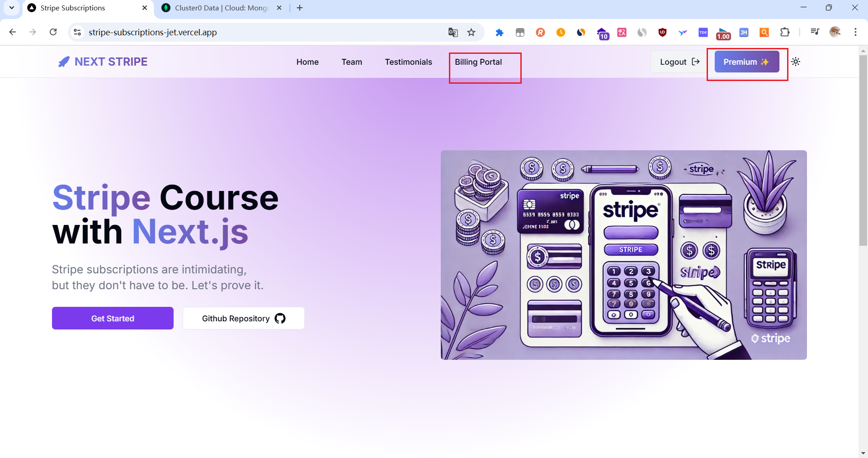Open the Billing Portal nav link
The height and width of the screenshot is (458, 868).
coord(478,62)
